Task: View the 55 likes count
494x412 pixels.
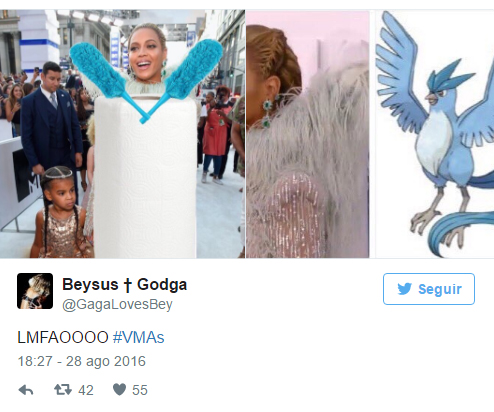Action: coord(140,390)
